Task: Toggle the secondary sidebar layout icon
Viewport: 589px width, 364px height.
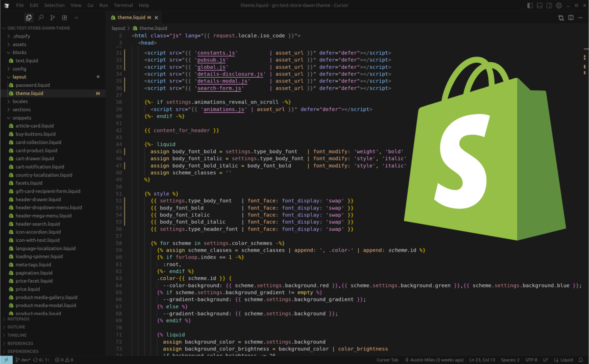Action: coord(549,5)
